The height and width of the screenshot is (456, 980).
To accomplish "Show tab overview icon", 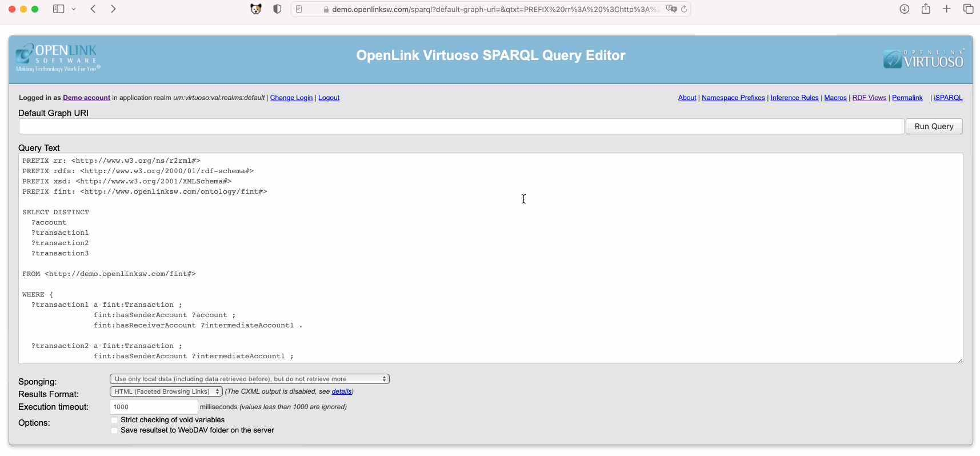I will pyautogui.click(x=968, y=9).
